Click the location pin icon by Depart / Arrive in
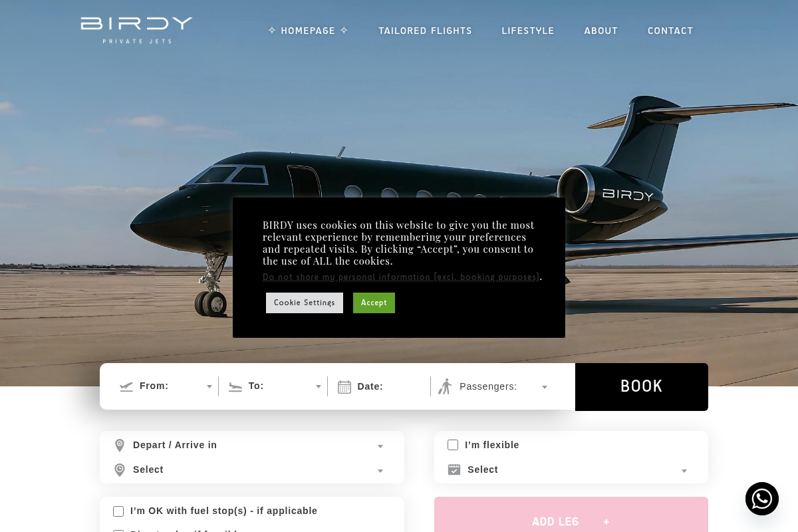 pyautogui.click(x=120, y=446)
